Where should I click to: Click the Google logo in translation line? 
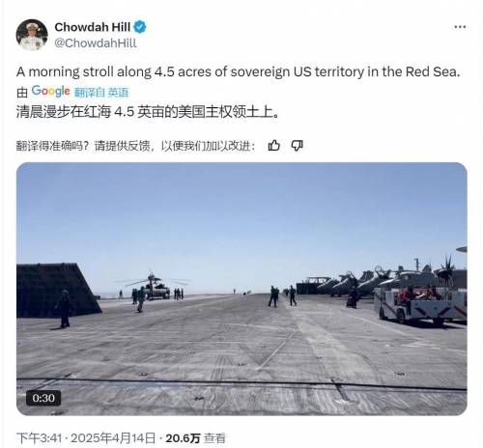click(50, 92)
